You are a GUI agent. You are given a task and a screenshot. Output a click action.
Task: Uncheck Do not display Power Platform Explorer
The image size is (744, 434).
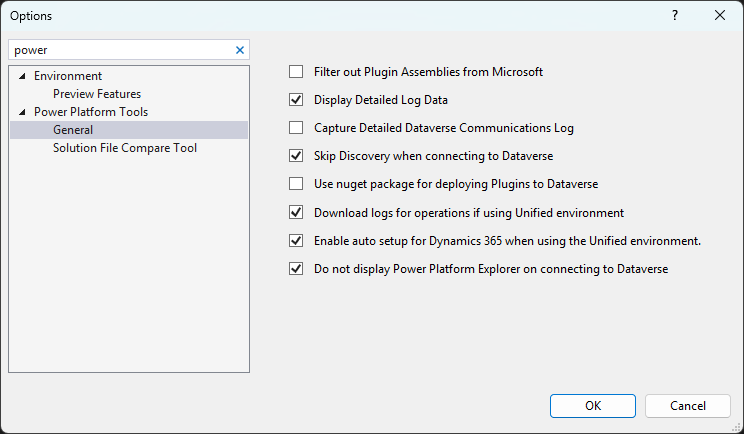(x=296, y=269)
